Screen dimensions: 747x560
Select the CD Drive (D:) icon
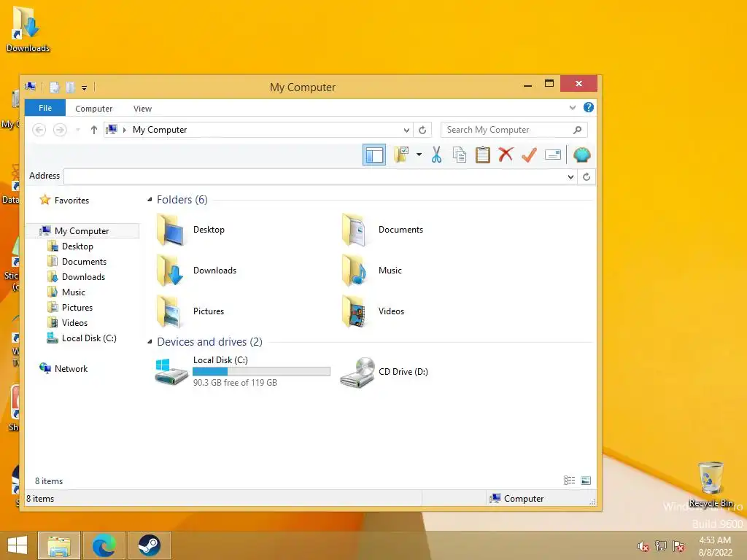click(x=357, y=372)
